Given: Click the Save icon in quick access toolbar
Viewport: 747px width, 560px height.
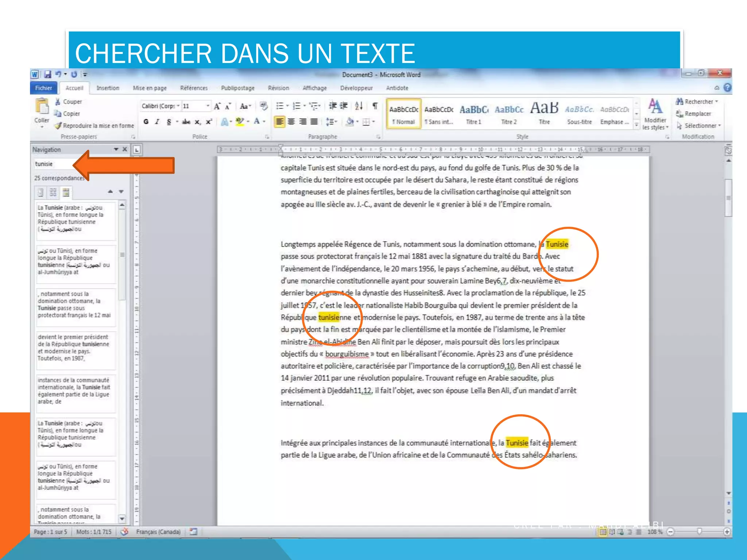Looking at the screenshot, I should (x=47, y=74).
